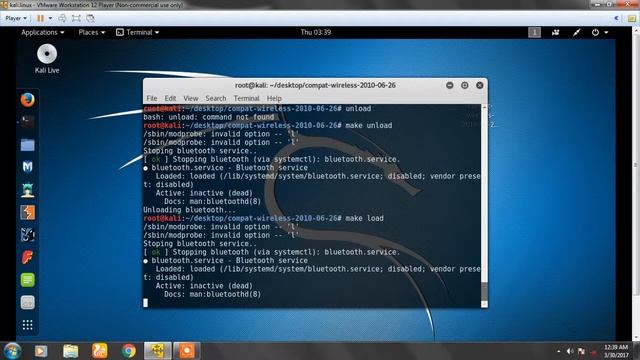Open the terminal Help menu
The height and width of the screenshot is (360, 640).
(274, 98)
